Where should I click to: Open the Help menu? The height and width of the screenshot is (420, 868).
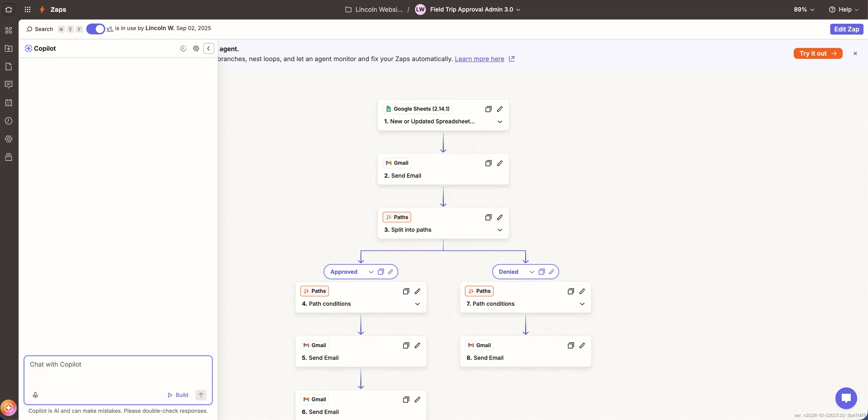point(844,9)
